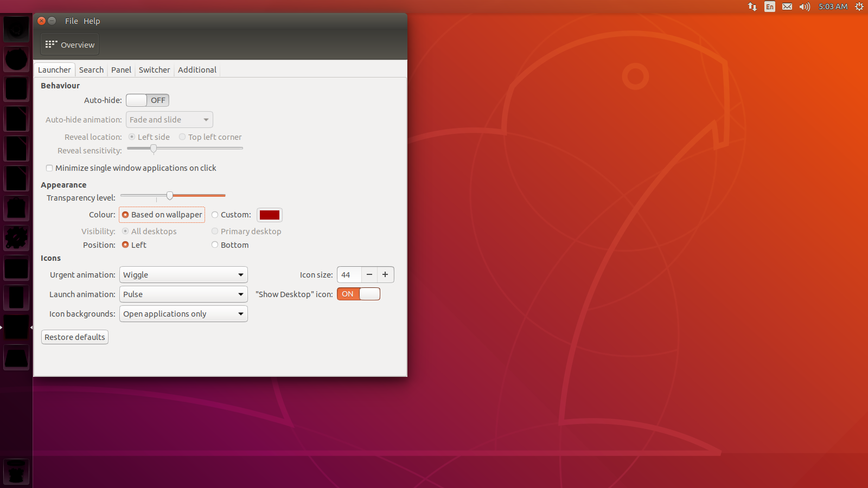Enable "Minimize single window applications on click"
Viewport: 868px width, 488px height.
coord(49,168)
